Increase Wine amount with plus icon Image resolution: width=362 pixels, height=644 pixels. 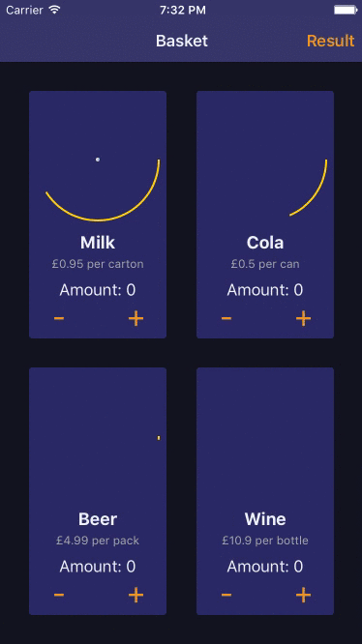tap(303, 595)
